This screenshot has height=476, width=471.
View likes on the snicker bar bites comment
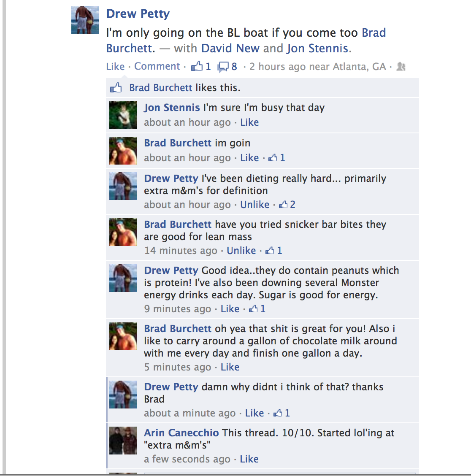click(274, 250)
